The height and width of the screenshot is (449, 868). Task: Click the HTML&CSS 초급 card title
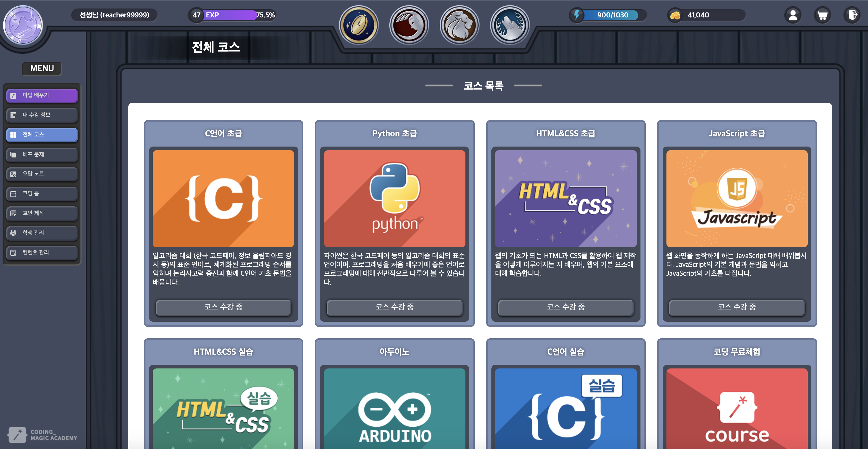click(x=566, y=134)
